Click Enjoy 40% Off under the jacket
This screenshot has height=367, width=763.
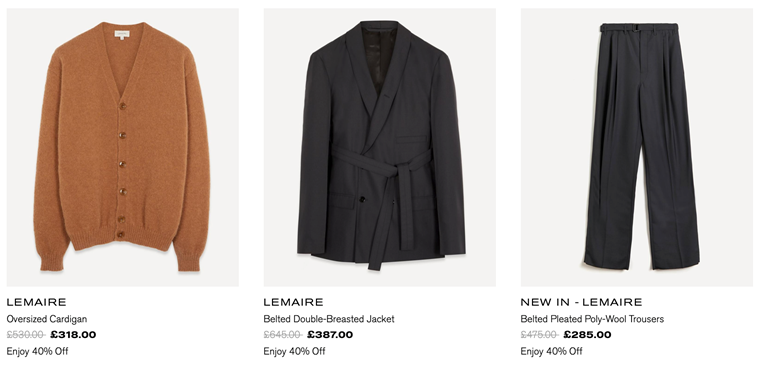tap(294, 351)
